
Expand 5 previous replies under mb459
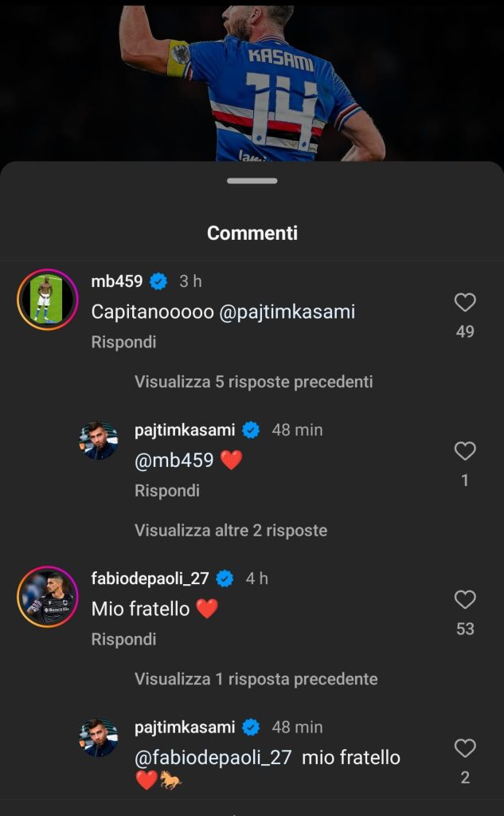253,382
